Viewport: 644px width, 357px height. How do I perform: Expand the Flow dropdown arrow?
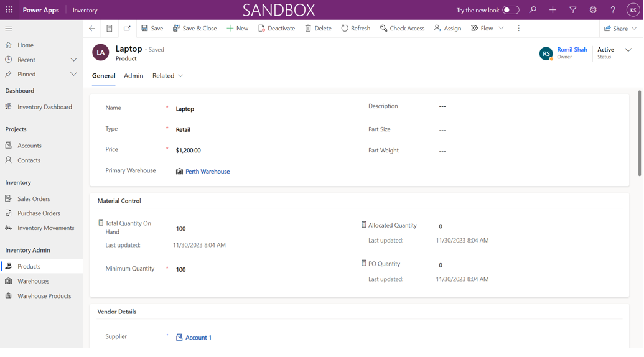click(x=502, y=29)
